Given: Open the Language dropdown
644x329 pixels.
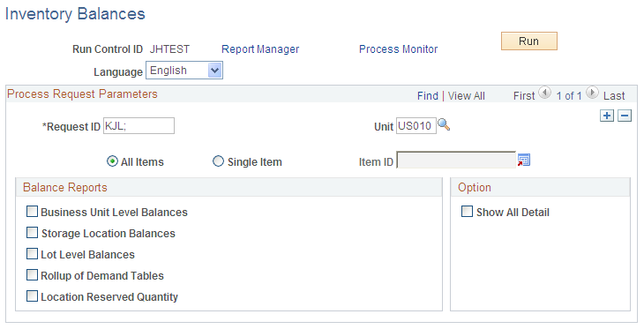Looking at the screenshot, I should [x=184, y=71].
